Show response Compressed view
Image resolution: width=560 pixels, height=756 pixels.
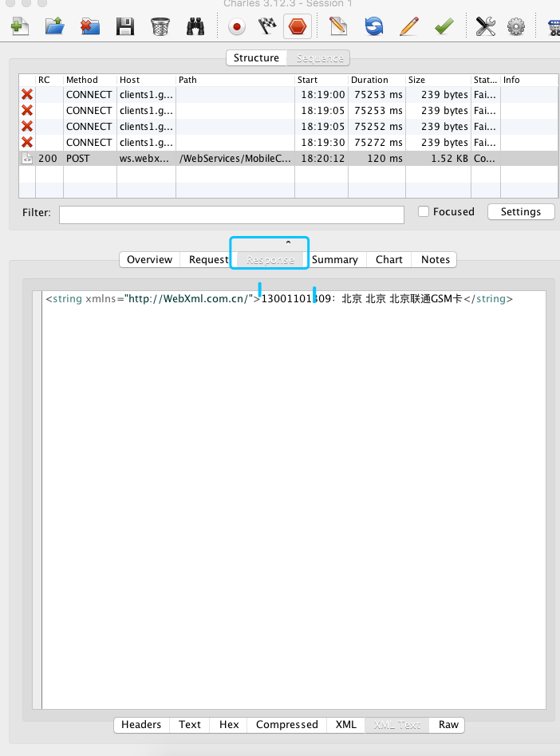287,725
